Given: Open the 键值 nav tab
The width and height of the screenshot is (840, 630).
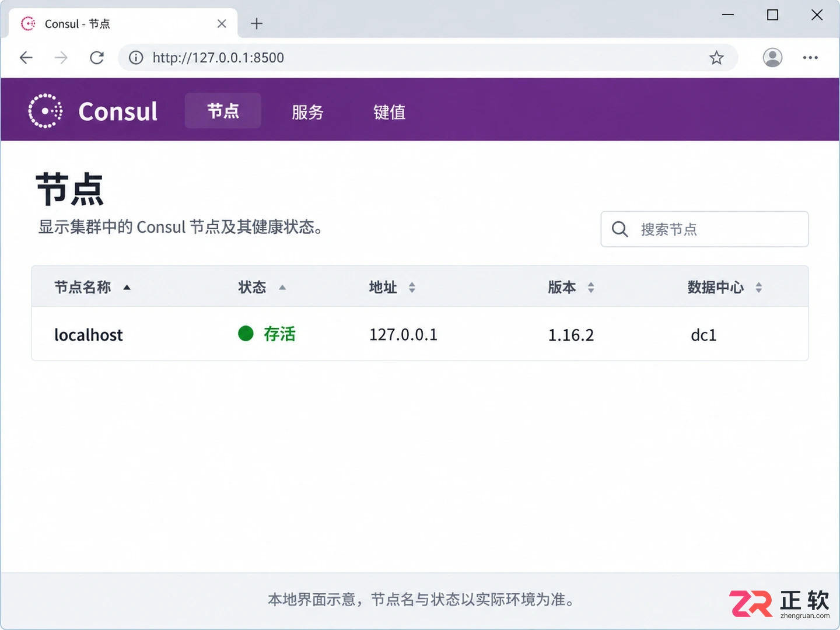Looking at the screenshot, I should click(x=389, y=111).
